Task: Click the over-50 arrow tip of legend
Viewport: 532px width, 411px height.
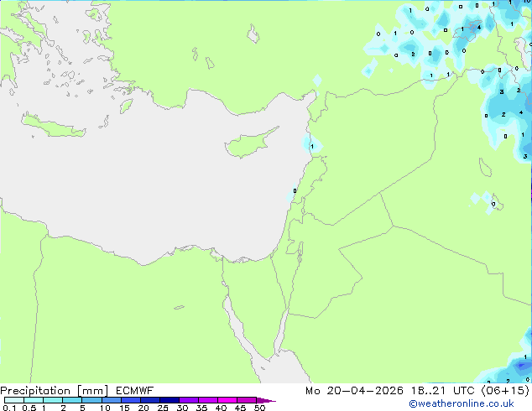Action: [266, 400]
